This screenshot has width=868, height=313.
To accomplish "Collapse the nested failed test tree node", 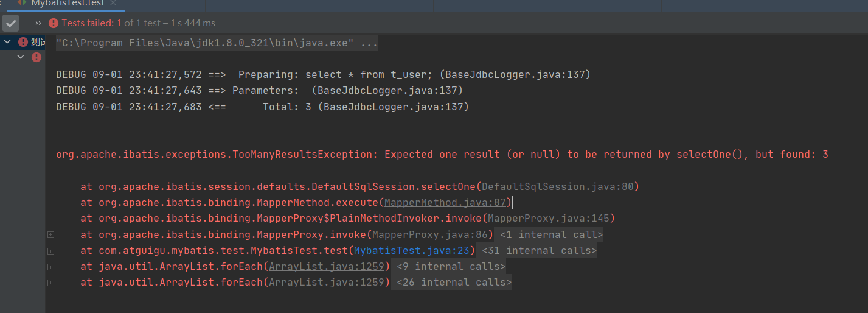I will (x=21, y=57).
